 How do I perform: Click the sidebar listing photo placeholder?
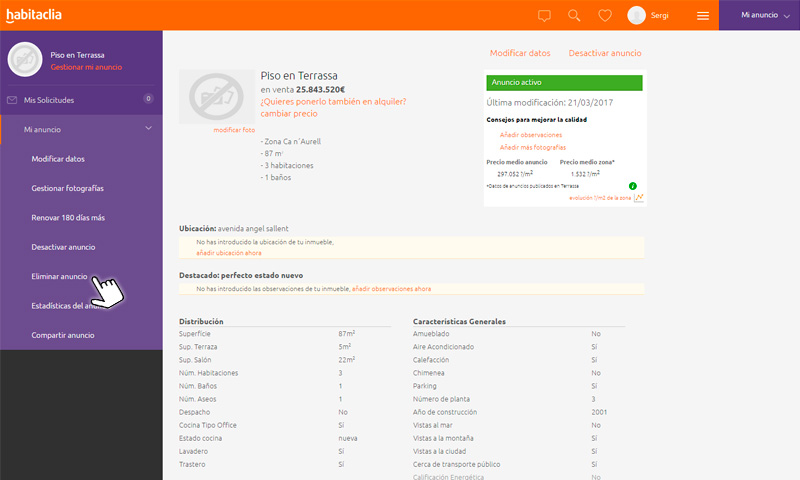pyautogui.click(x=24, y=60)
